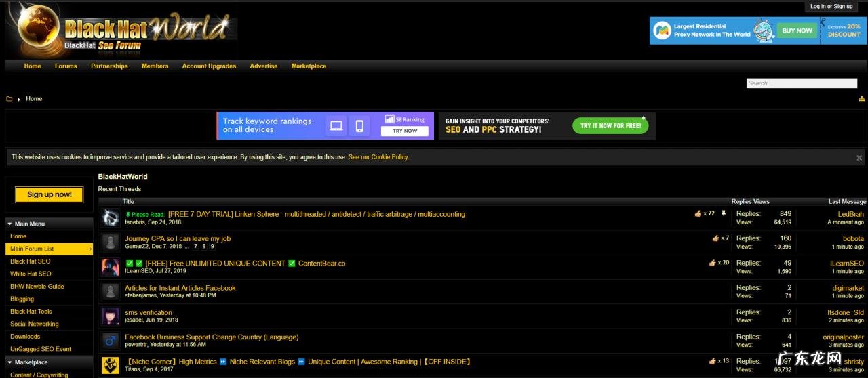Click jesabel avatar on sms verification thread

111,316
